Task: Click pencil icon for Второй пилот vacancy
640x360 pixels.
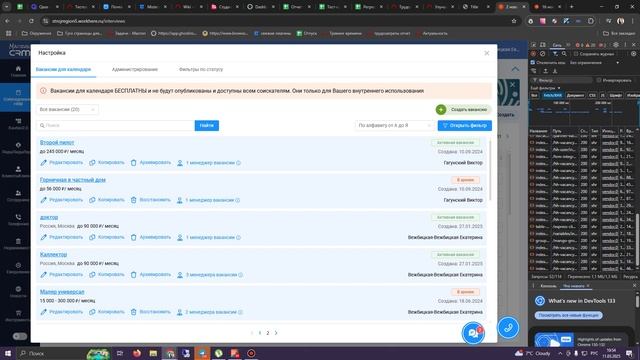Action: tap(44, 163)
